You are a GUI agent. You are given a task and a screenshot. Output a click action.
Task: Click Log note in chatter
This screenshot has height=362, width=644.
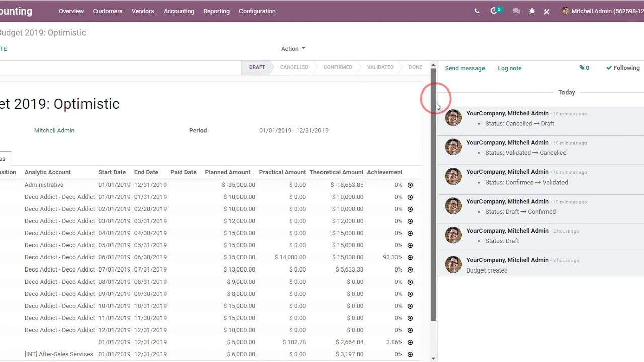point(510,68)
